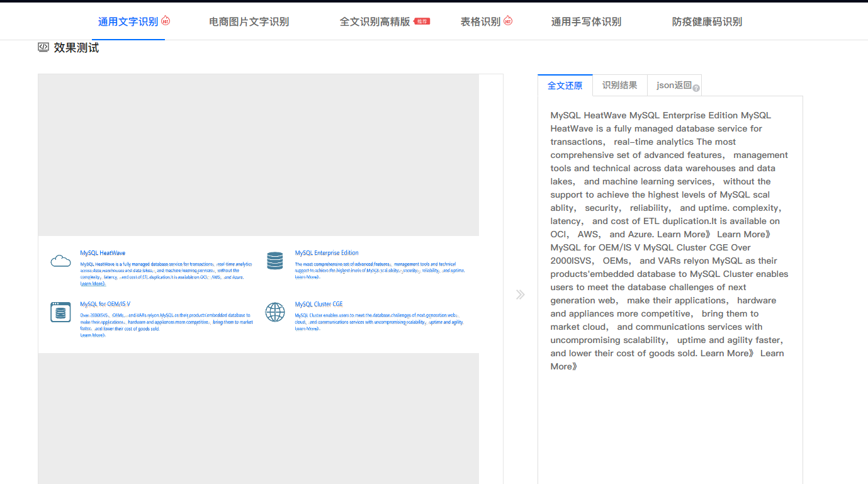
Task: Click the result line starting 'MySQL HeatWave MySQL Enterprise Edition'
Action: click(660, 115)
